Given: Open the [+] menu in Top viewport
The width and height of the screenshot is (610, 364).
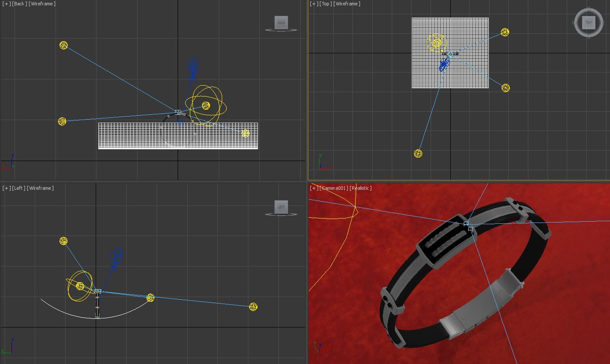Looking at the screenshot, I should point(314,4).
